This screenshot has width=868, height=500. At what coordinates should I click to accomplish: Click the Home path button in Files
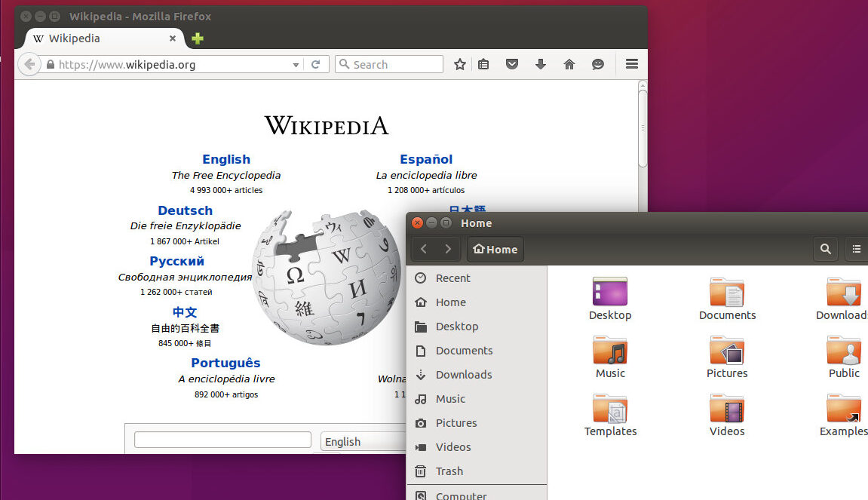pos(495,249)
